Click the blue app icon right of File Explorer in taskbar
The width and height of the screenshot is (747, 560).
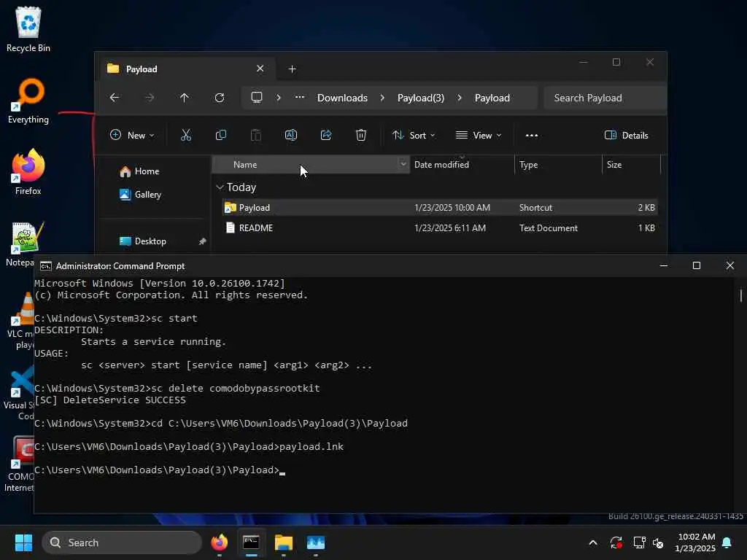[x=315, y=542]
